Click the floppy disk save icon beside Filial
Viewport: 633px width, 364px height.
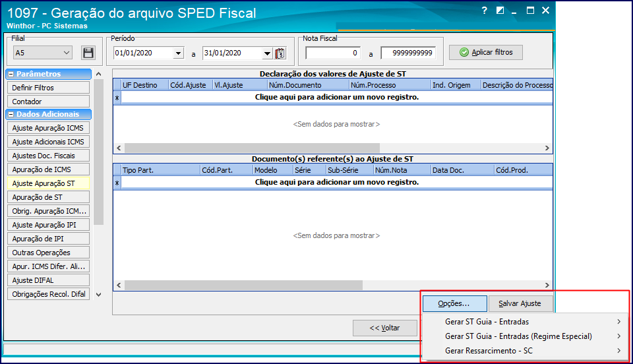coord(88,53)
